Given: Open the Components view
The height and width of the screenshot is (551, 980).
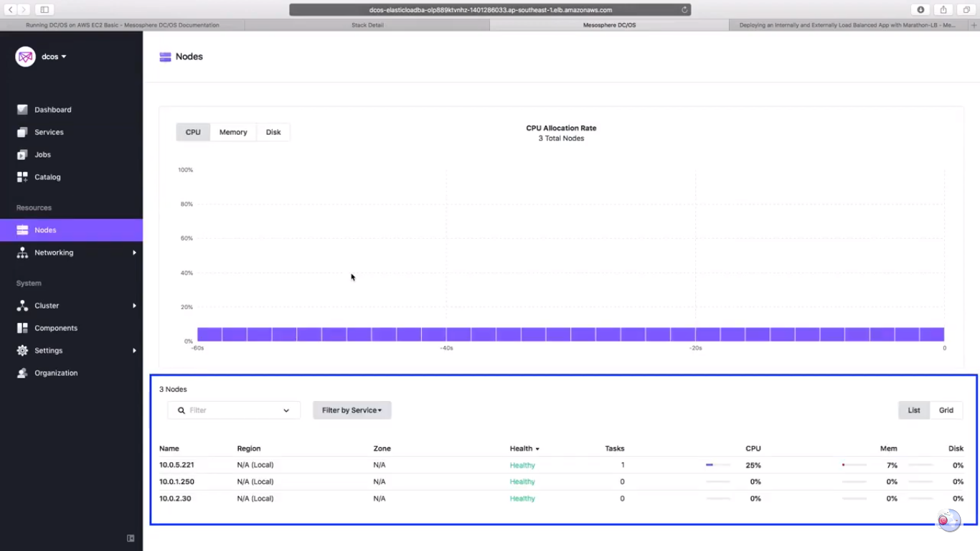Looking at the screenshot, I should (x=55, y=328).
